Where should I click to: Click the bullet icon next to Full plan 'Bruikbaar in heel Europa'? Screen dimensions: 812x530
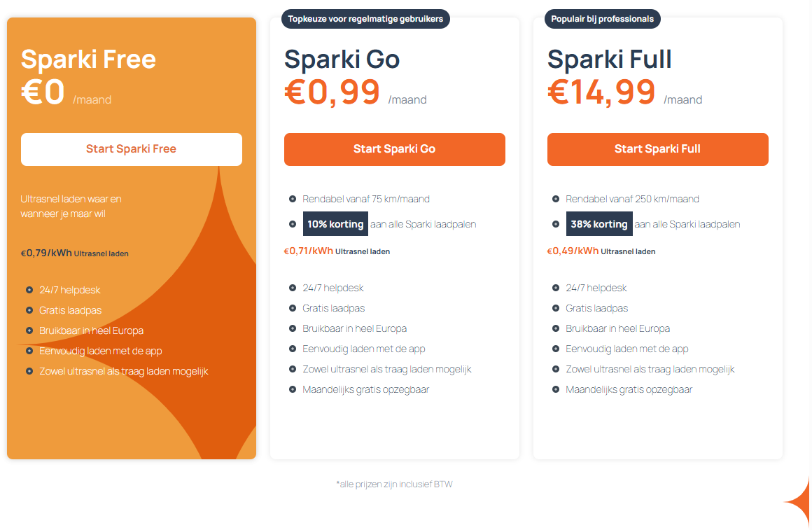[x=556, y=328]
